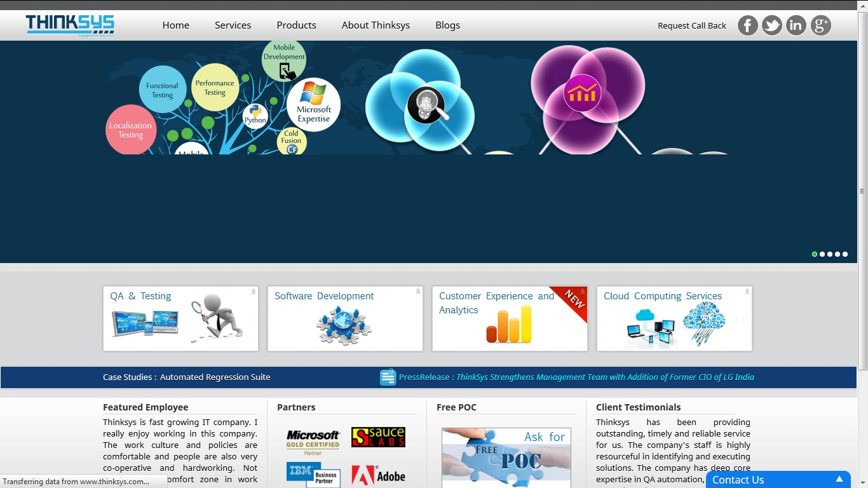Image resolution: width=868 pixels, height=488 pixels.
Task: Open the Products menu
Action: point(296,25)
